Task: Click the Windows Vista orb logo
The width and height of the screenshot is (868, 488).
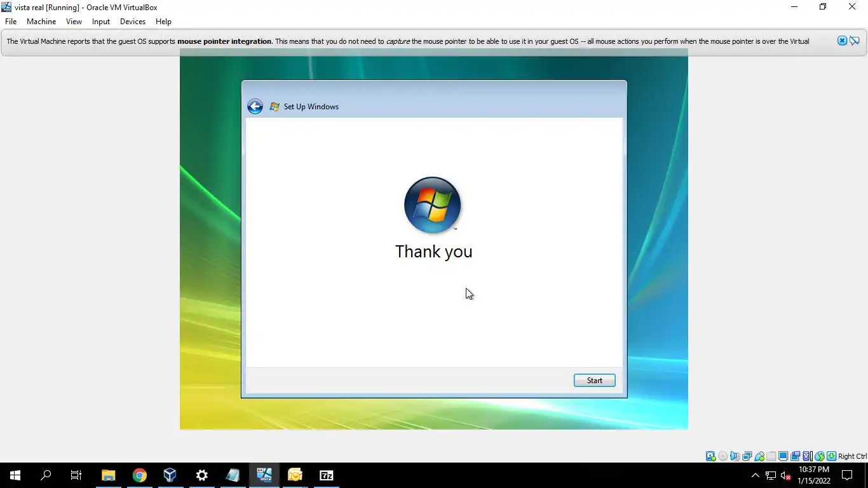Action: (432, 205)
